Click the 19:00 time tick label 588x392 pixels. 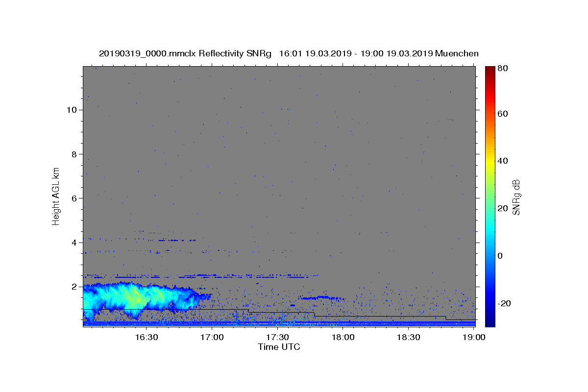474,337
